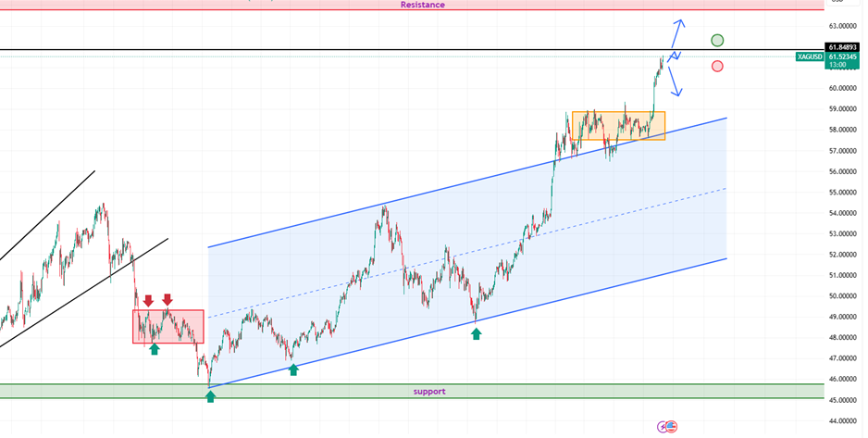Click the green circle above the black line
This screenshot has height=438, width=868.
pyautogui.click(x=717, y=40)
